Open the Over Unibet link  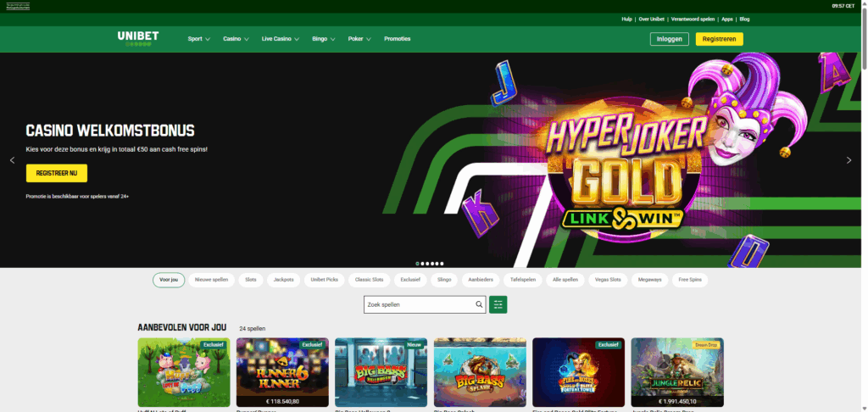652,19
